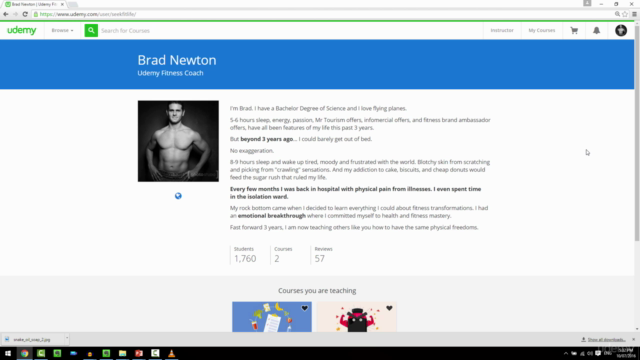Viewport: 640px width, 360px height.
Task: Select the Brad Newton browser tab
Action: pos(34,4)
